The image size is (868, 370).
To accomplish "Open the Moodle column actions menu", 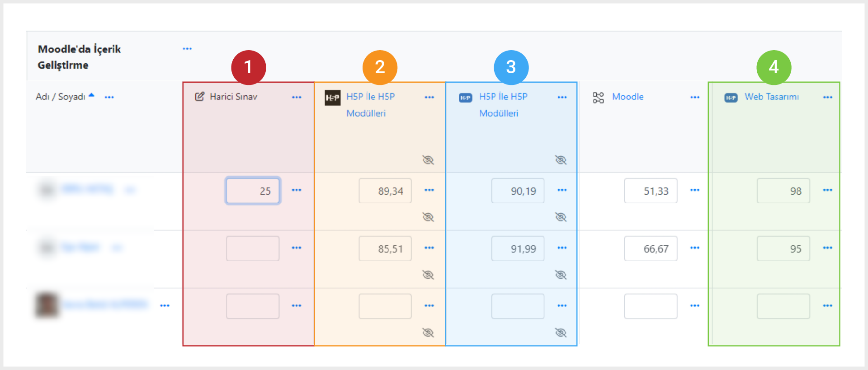I will [x=695, y=97].
